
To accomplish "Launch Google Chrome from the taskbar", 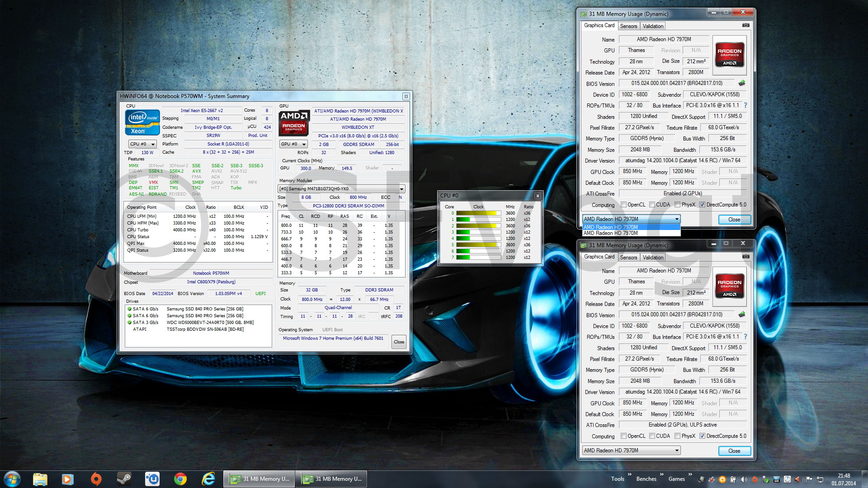I will coord(180,479).
